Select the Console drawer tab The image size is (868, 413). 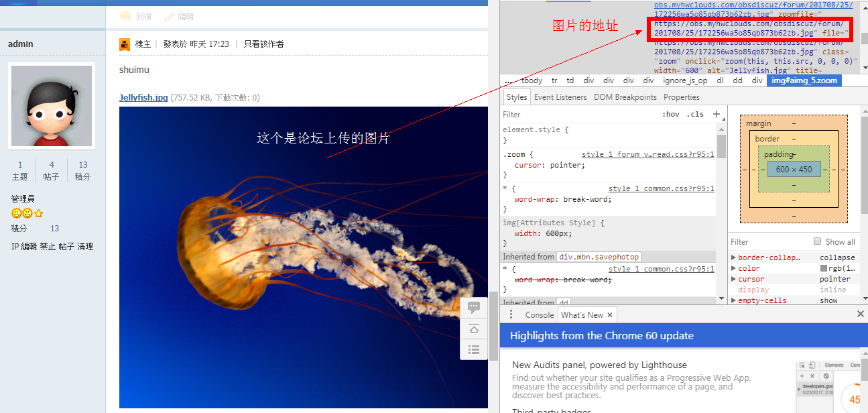click(540, 315)
